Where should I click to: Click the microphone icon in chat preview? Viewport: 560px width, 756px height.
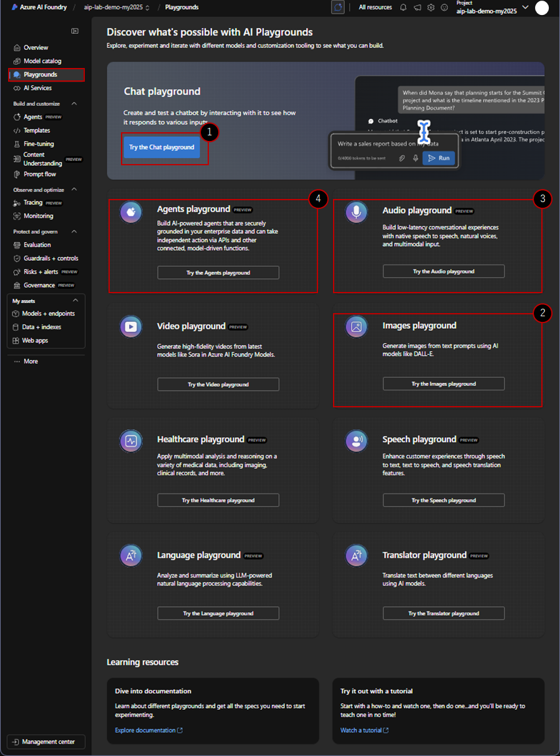click(415, 158)
